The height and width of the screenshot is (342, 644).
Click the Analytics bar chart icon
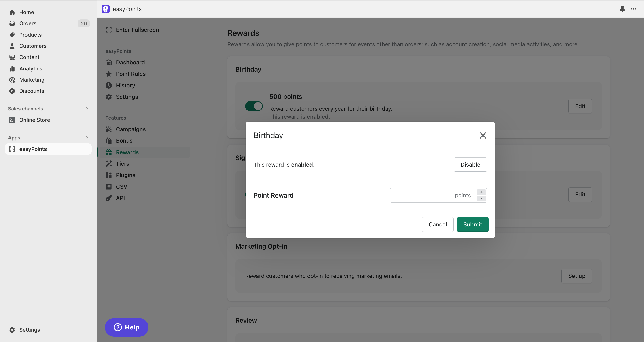point(12,68)
